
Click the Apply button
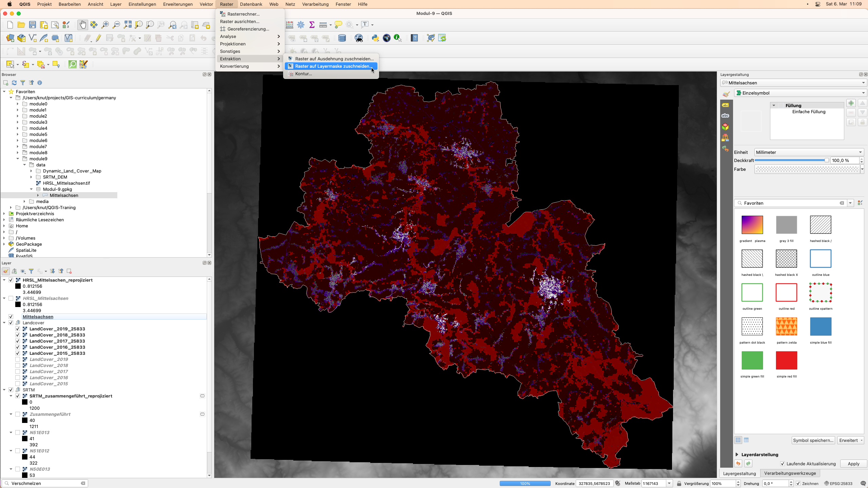point(853,464)
